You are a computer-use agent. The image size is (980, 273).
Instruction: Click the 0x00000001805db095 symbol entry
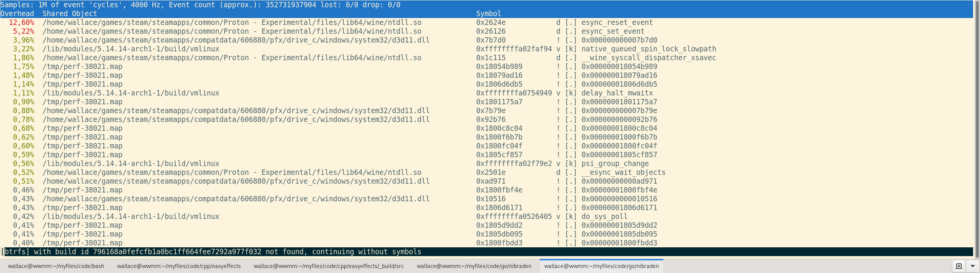619,234
